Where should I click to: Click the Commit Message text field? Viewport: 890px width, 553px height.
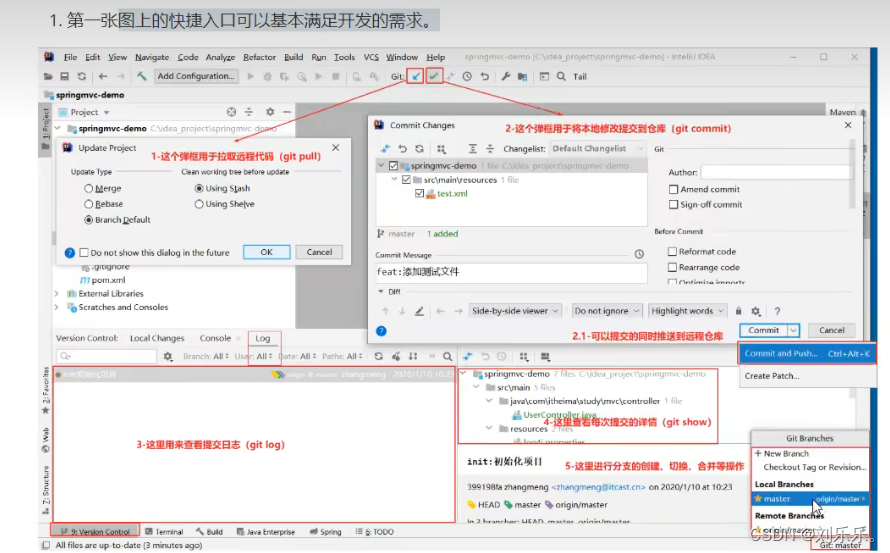[x=511, y=273]
